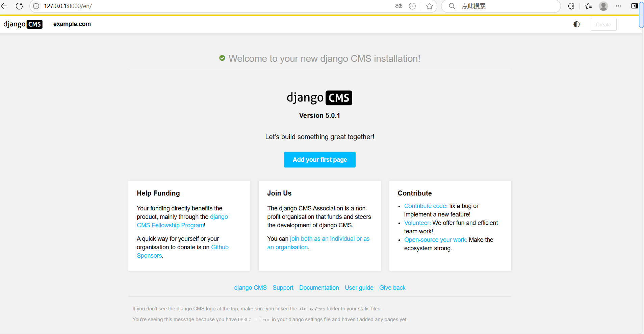Screen dimensions: 644x334
Task: Click django CMS logo in toolbar
Action: coord(23,24)
